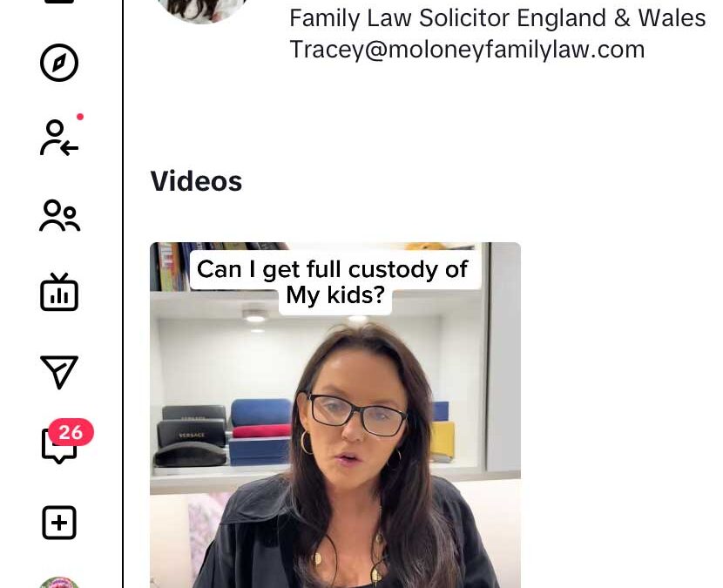Select the Videos section heading
Image resolution: width=723 pixels, height=588 pixels.
point(196,181)
